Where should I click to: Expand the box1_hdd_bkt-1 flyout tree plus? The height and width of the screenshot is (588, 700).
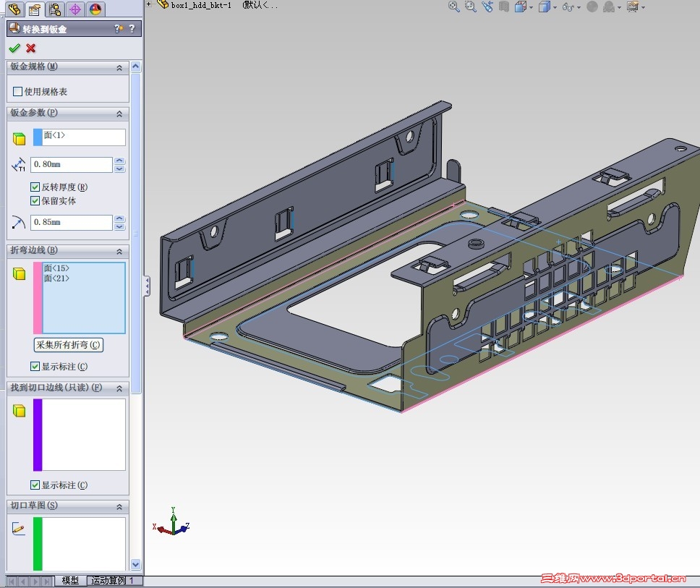point(149,4)
